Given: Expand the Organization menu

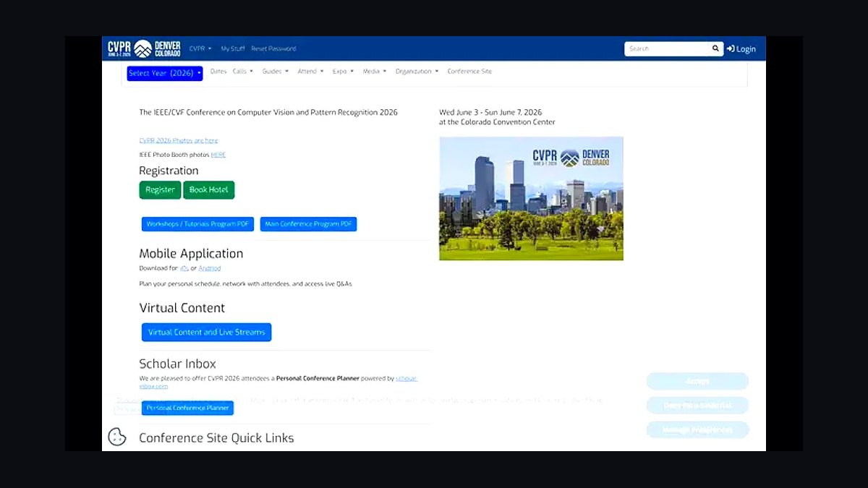Looking at the screenshot, I should click(417, 72).
